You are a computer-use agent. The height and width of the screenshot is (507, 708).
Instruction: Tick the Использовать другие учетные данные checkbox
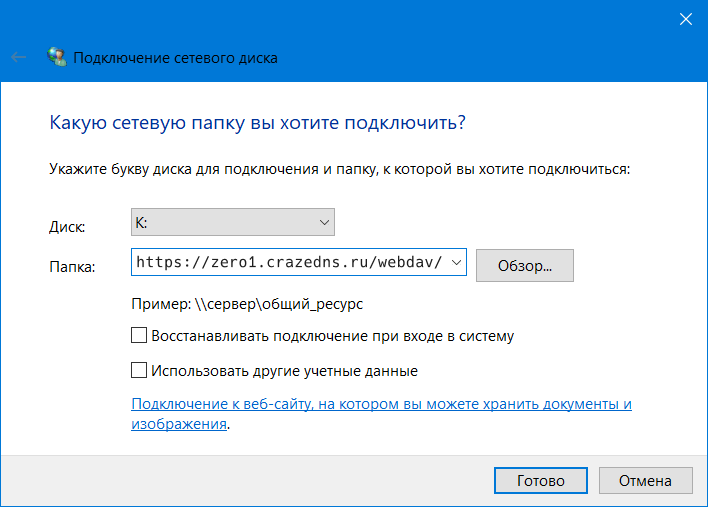point(139,370)
